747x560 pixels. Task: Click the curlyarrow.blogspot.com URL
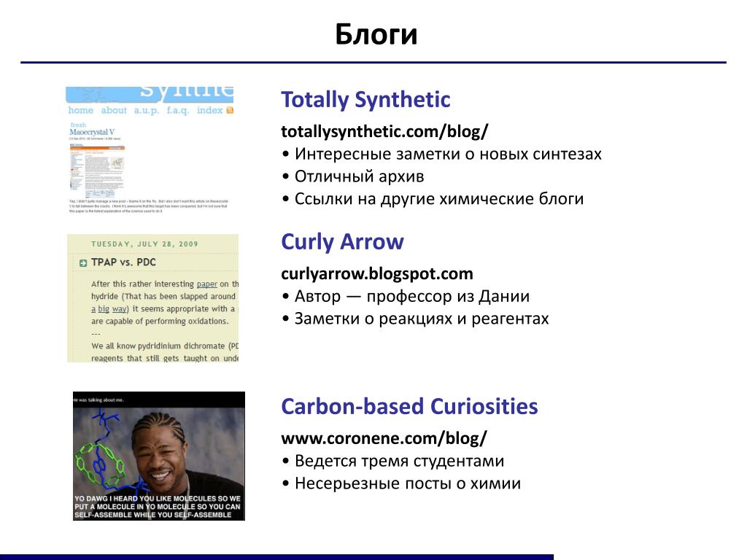click(377, 274)
